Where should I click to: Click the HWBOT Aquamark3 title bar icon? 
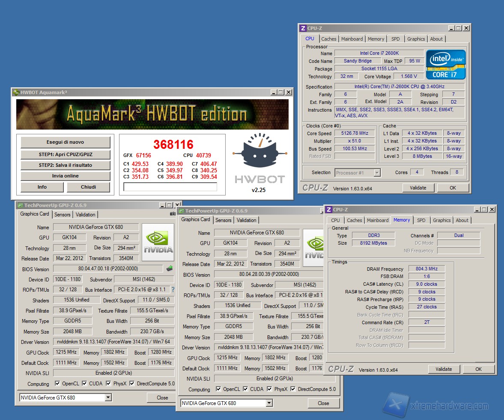[x=16, y=92]
